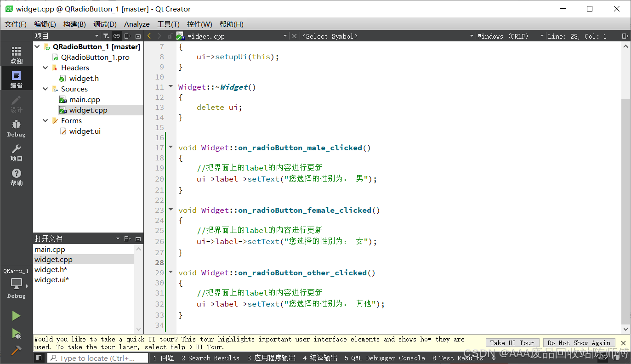Click the Start Debugging run button

tap(16, 333)
